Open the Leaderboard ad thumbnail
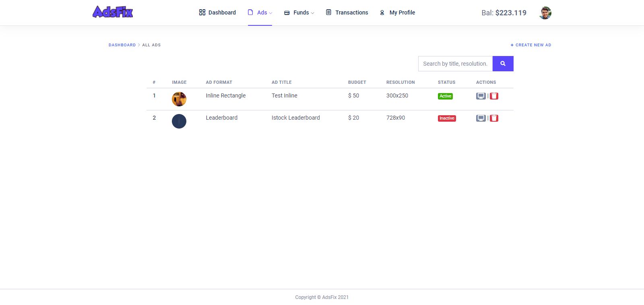 (179, 121)
